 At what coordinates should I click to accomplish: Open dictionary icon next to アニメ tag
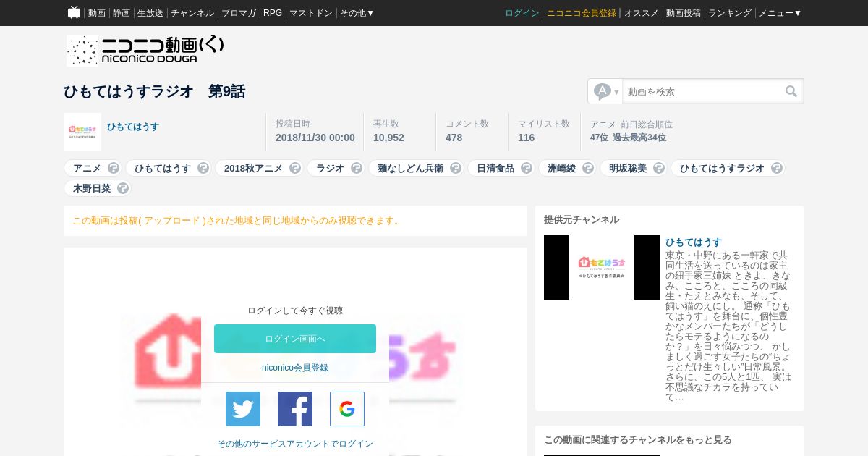pos(114,168)
